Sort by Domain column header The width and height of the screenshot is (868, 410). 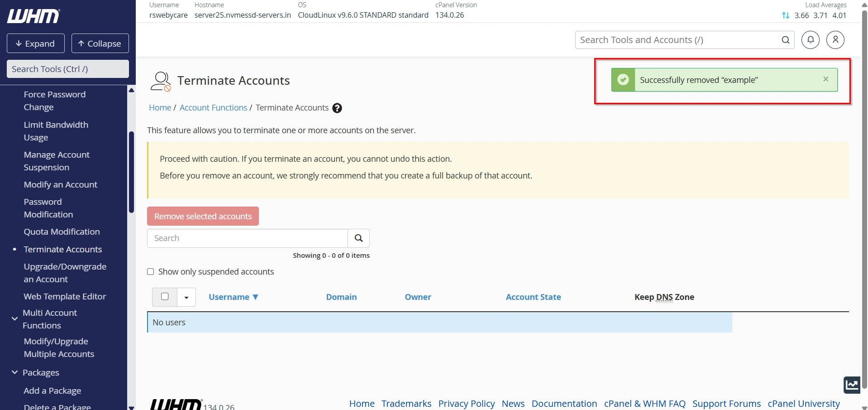[341, 297]
